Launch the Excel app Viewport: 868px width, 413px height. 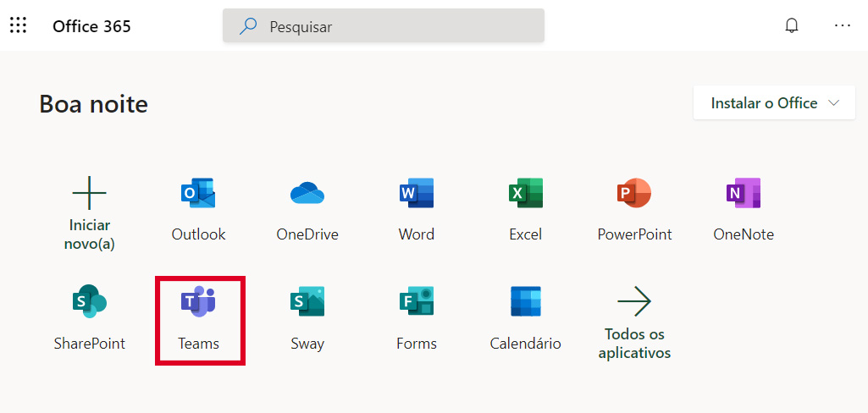pos(525,195)
